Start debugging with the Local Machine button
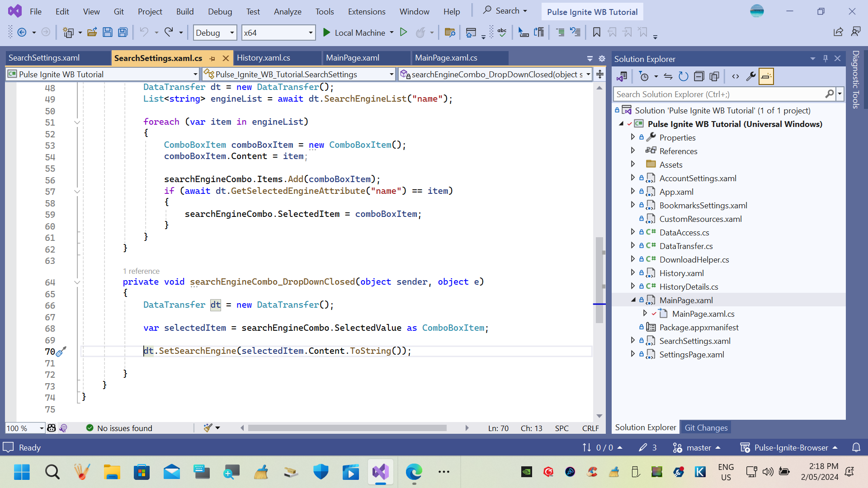868x488 pixels. click(x=354, y=33)
